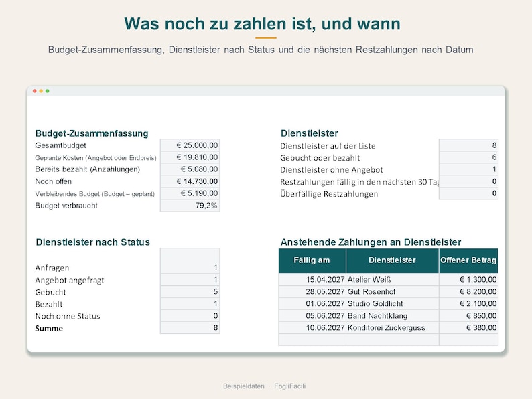Click the Dienstleister auf der Liste label

point(328,146)
